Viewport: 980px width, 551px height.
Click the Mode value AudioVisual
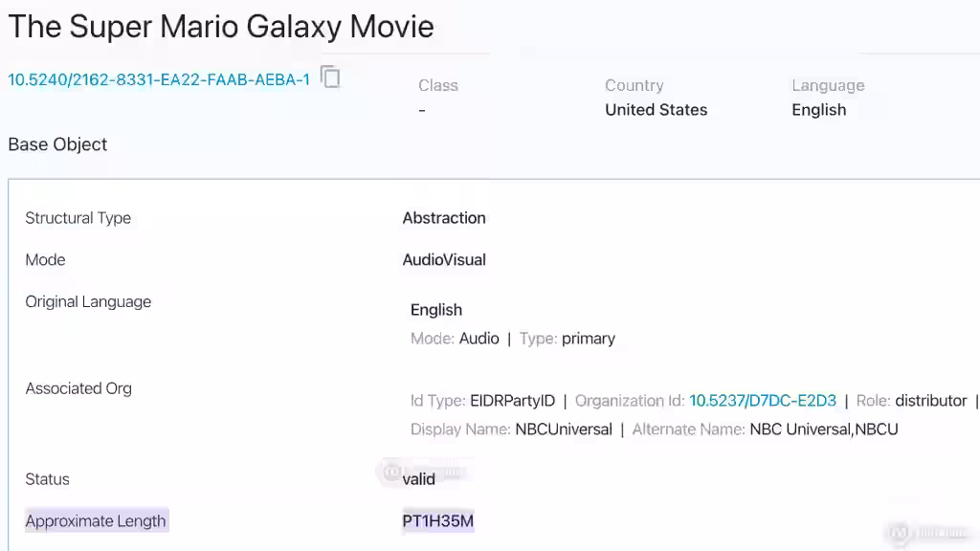click(x=444, y=259)
